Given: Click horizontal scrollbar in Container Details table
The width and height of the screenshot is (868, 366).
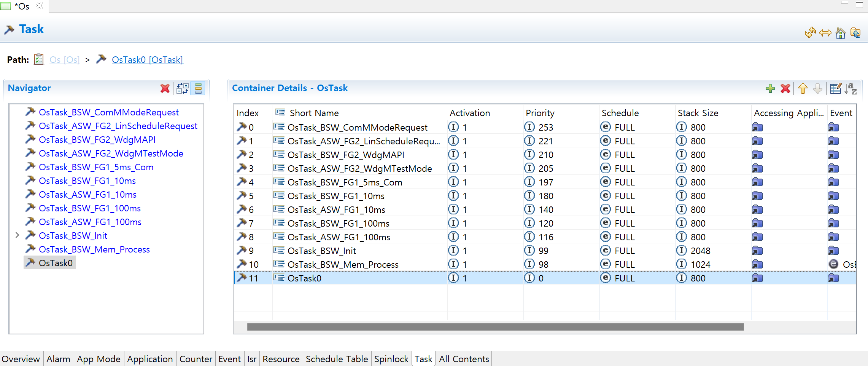Looking at the screenshot, I should point(495,327).
